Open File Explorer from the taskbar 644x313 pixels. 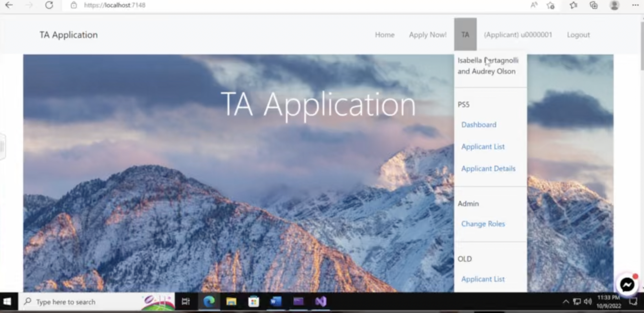point(231,302)
